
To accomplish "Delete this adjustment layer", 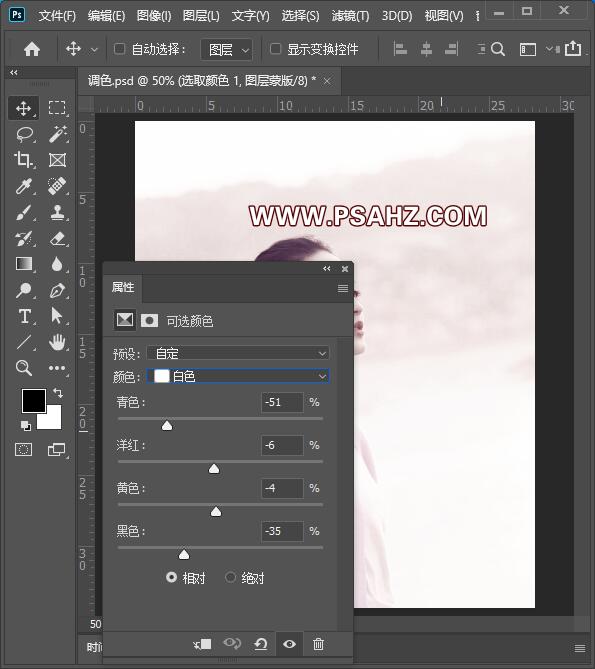I will tap(318, 644).
